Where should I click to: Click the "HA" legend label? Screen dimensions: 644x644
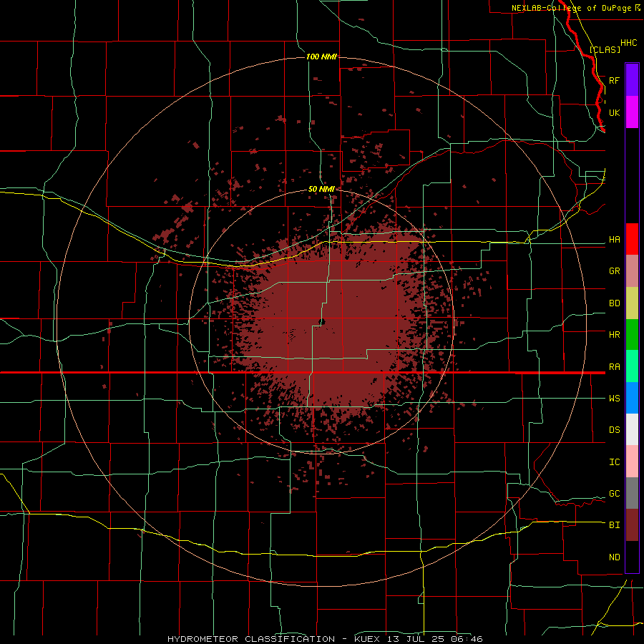pyautogui.click(x=615, y=240)
